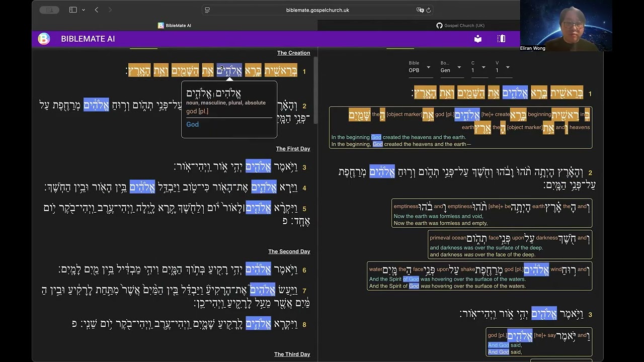Click BIBLEMATE AI header title
644x362 pixels.
click(x=88, y=39)
